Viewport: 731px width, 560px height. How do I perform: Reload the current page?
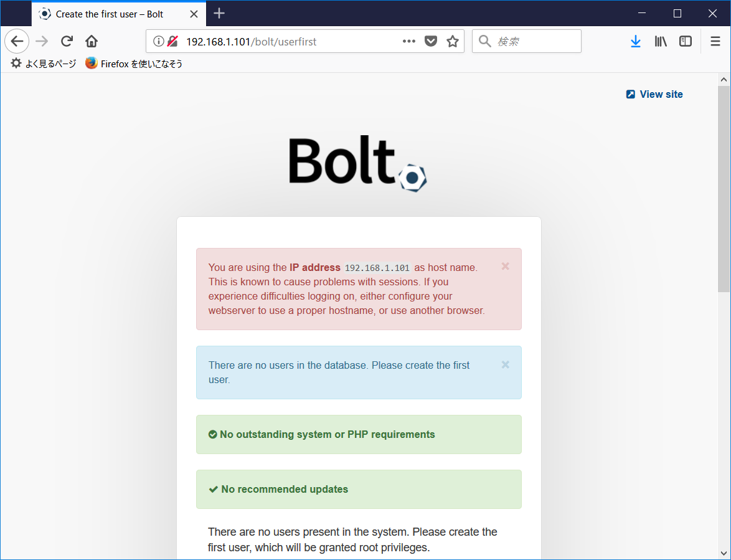[66, 40]
